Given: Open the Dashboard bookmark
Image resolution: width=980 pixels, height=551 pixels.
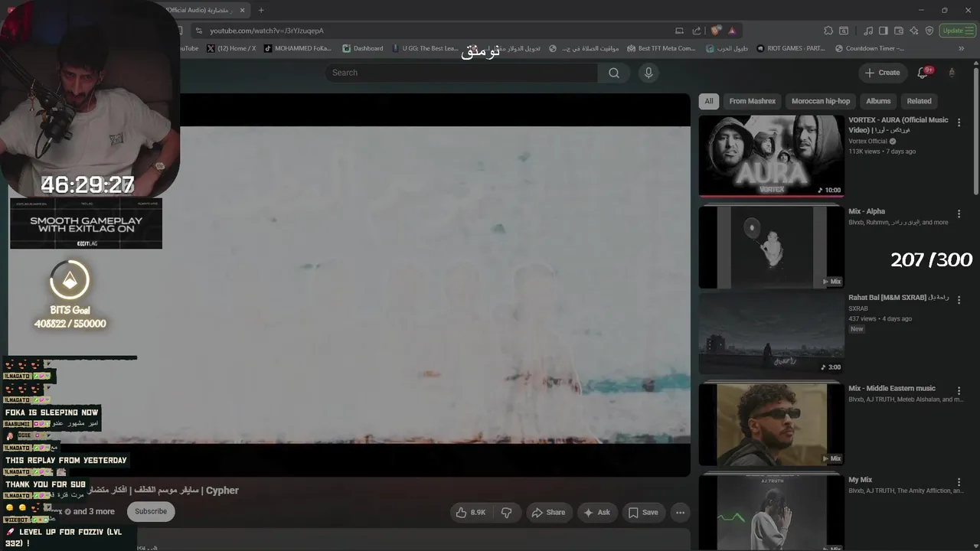Looking at the screenshot, I should point(363,48).
